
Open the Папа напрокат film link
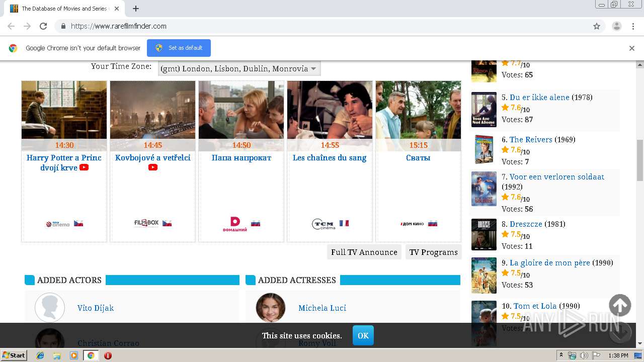point(242,157)
